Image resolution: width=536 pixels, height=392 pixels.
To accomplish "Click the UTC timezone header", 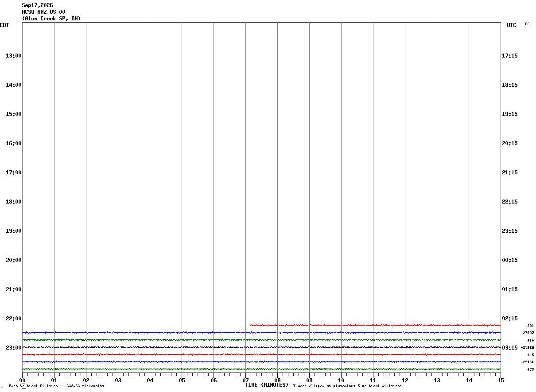I will click(x=512, y=25).
